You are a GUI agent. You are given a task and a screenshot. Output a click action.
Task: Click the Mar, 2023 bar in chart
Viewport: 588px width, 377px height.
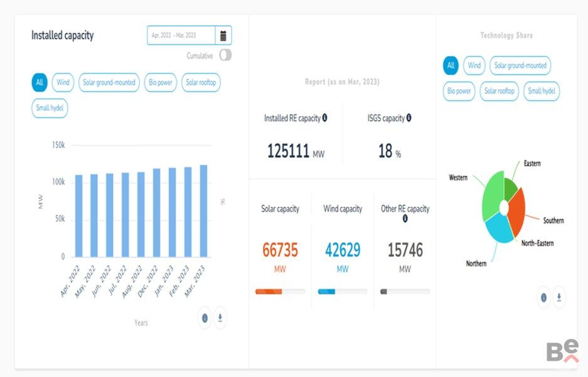(203, 210)
